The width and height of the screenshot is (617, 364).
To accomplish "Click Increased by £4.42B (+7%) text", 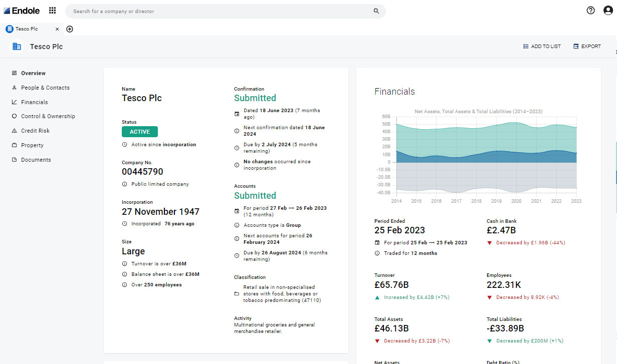I will [x=417, y=297].
